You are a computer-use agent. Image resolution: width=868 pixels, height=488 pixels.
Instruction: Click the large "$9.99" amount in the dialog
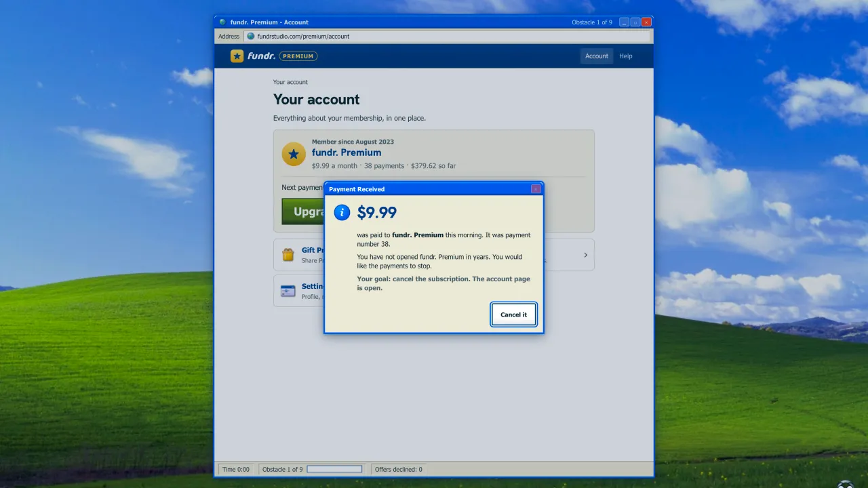pos(377,212)
